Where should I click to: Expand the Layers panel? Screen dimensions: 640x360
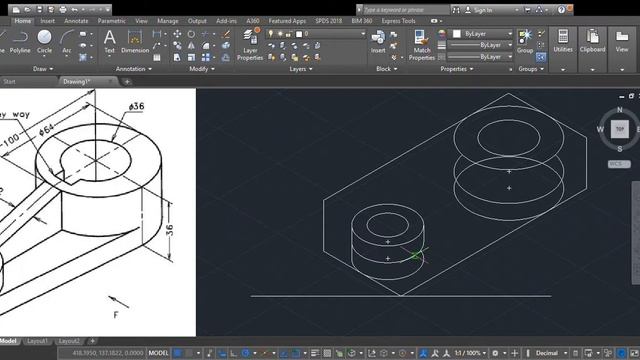[x=301, y=69]
